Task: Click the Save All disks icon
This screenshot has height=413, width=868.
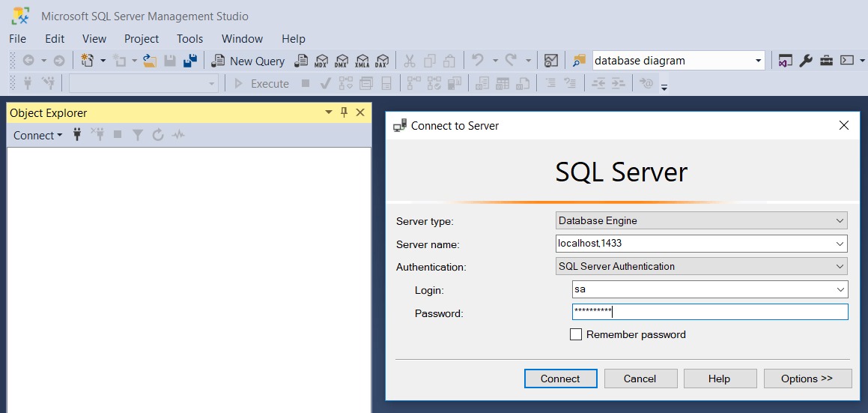Action: click(x=190, y=61)
